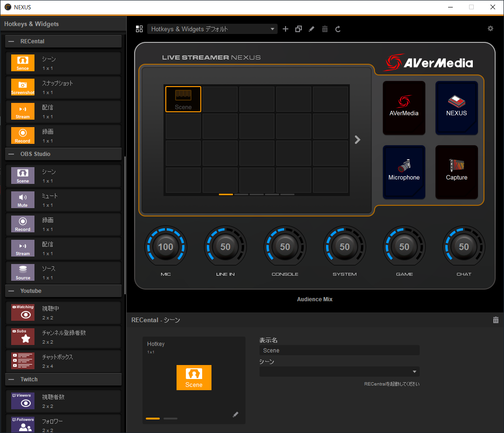Click the 視聴者数 row label
This screenshot has width=504, height=433.
pyautogui.click(x=54, y=397)
